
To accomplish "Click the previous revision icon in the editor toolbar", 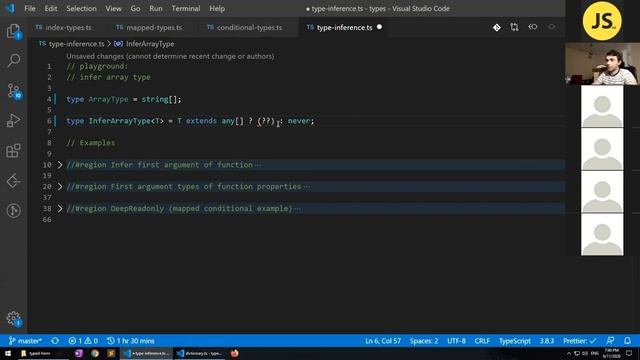I will point(533,27).
